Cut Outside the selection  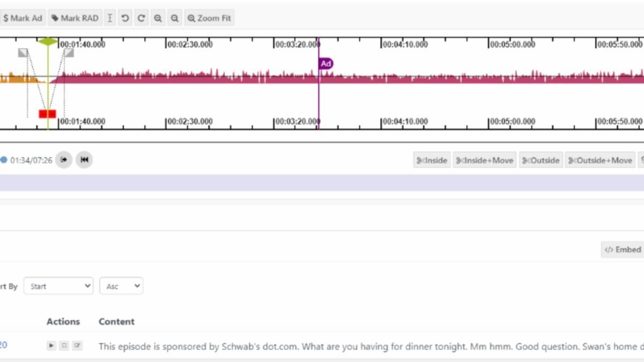pyautogui.click(x=541, y=160)
